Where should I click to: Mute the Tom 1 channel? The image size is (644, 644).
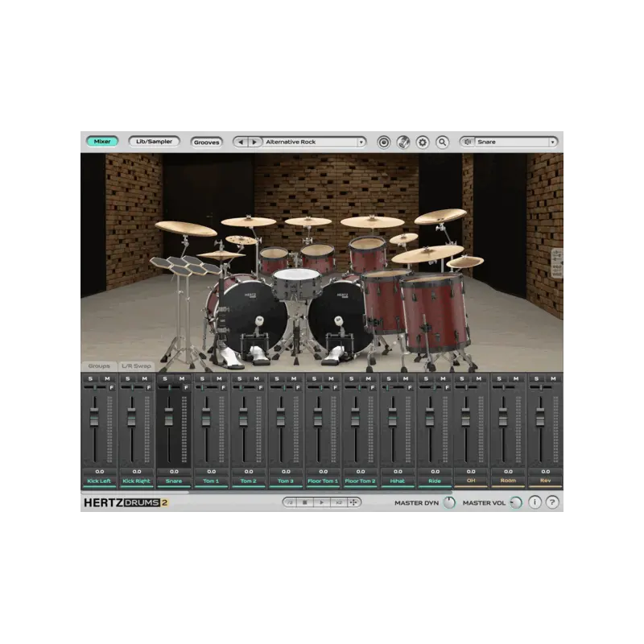pyautogui.click(x=219, y=378)
